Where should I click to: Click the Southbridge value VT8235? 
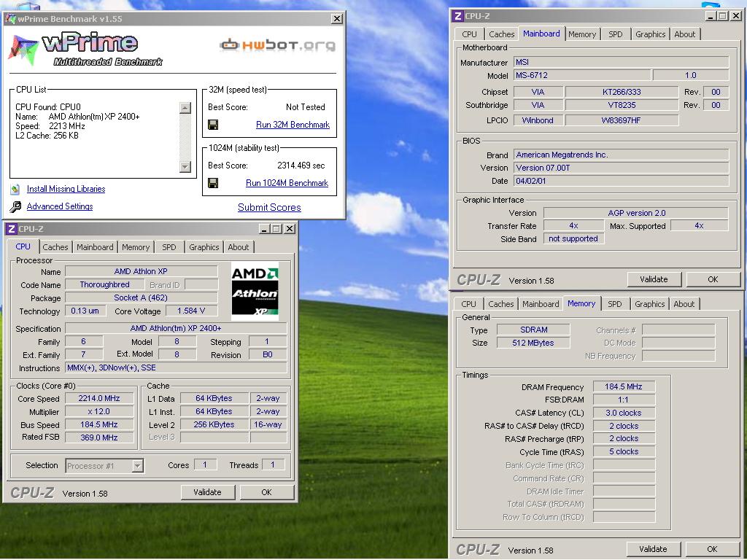coord(622,105)
